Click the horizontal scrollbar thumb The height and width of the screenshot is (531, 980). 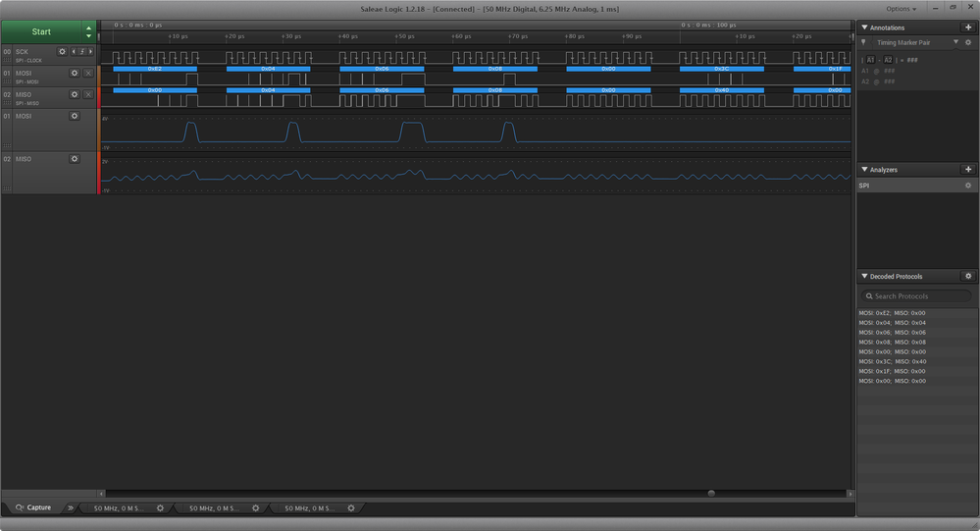711,494
